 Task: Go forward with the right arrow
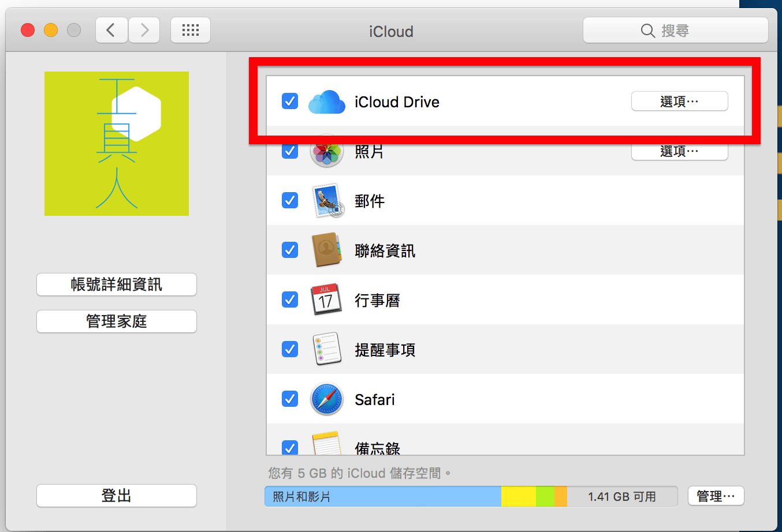click(144, 30)
